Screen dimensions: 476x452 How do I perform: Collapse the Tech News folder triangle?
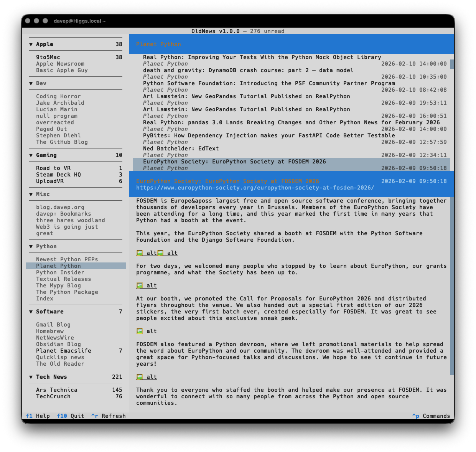[x=31, y=377]
